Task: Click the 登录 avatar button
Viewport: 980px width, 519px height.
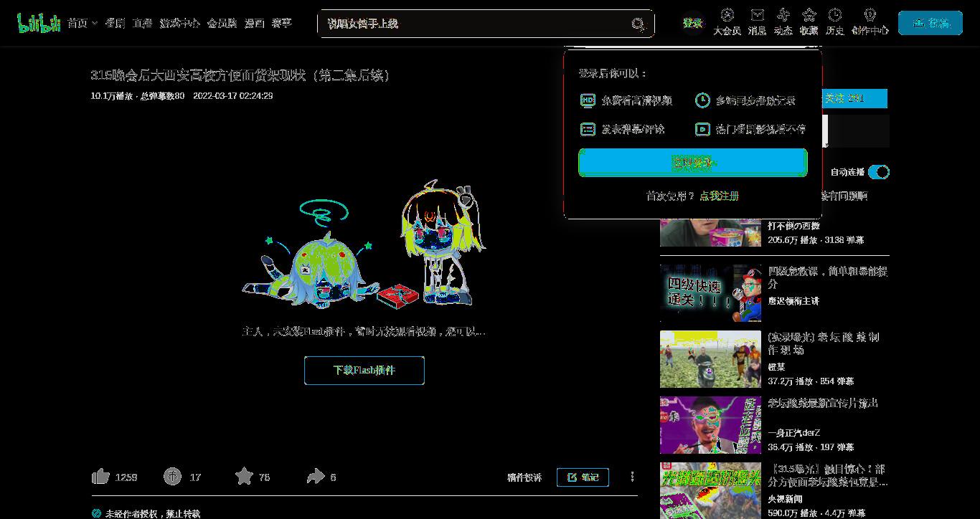Action: (692, 23)
